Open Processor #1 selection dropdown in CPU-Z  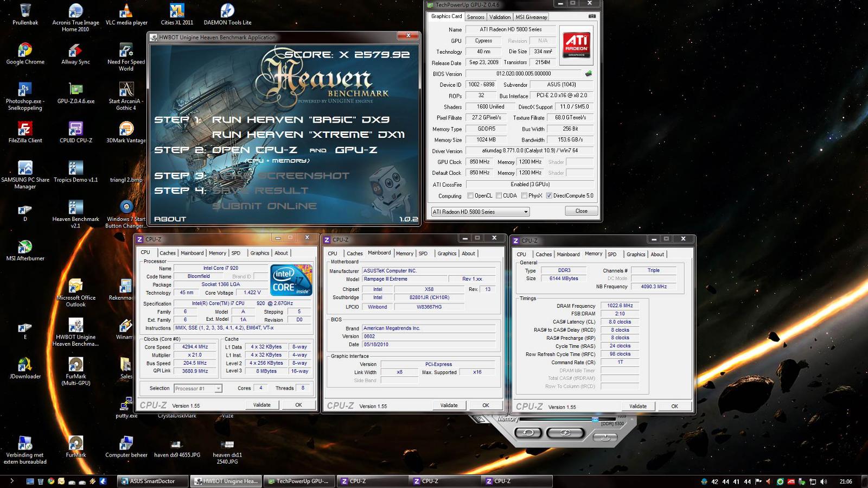coord(198,388)
